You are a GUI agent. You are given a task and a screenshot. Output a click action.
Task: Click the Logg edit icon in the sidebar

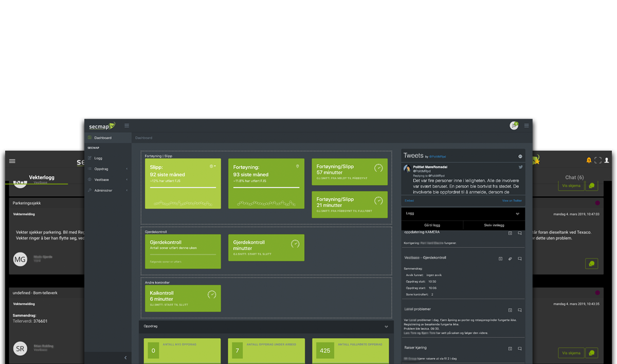(x=89, y=158)
